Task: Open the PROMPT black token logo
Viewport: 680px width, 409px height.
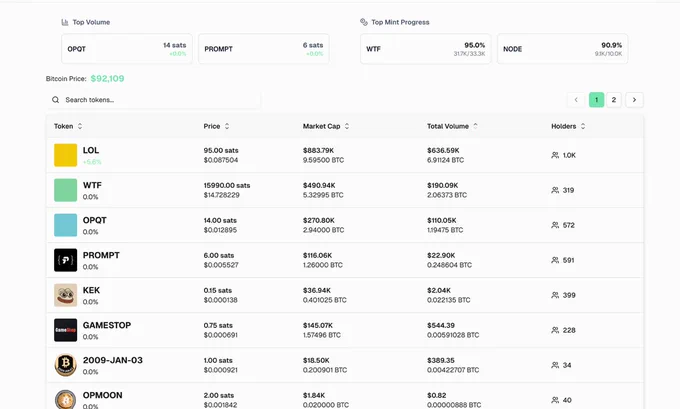Action: point(65,260)
